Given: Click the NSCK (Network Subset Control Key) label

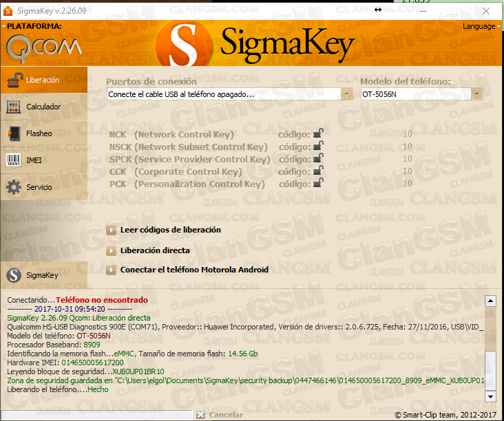Looking at the screenshot, I should pyautogui.click(x=189, y=147).
